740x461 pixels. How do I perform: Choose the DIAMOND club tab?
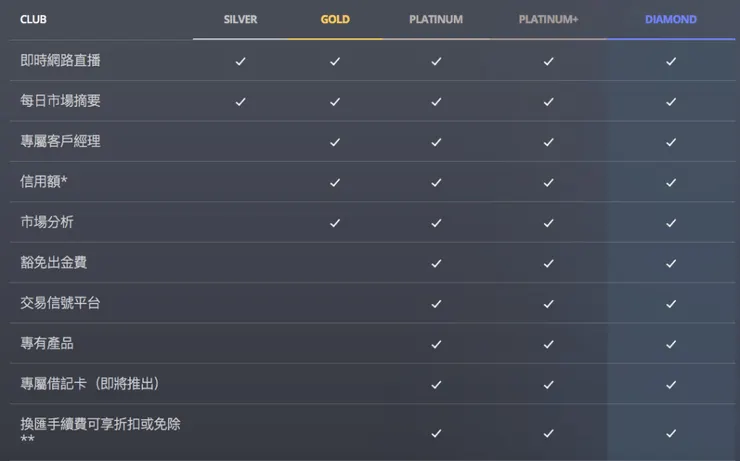point(671,19)
